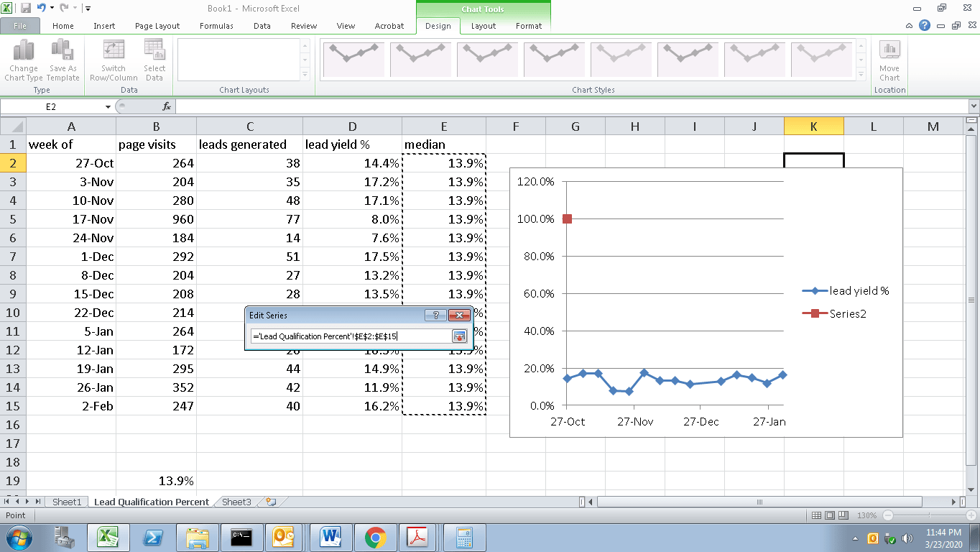Click the 'leads generated' header cell
The height and width of the screenshot is (552, 980).
click(x=249, y=144)
